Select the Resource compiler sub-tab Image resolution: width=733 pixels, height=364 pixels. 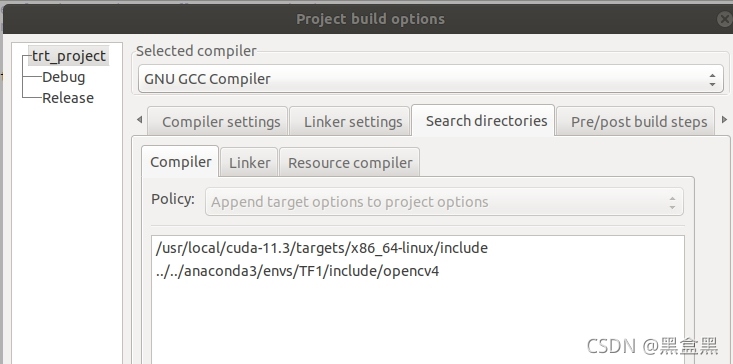point(349,163)
